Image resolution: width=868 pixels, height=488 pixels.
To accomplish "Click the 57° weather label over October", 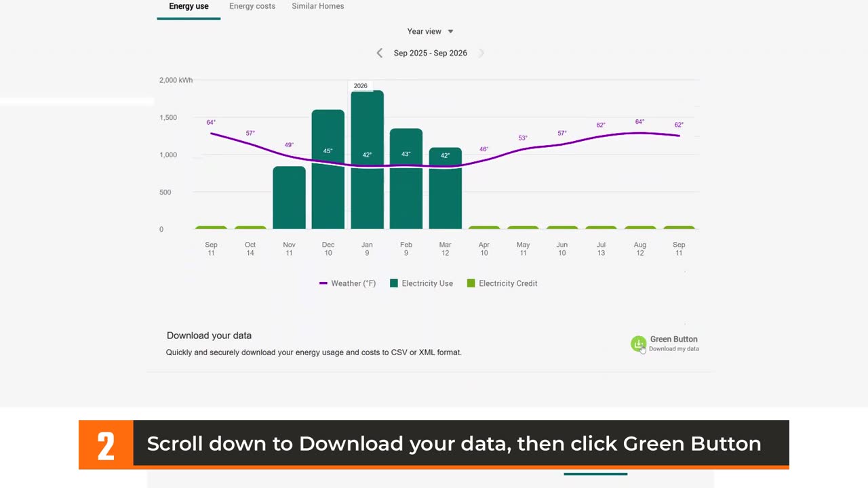I will [250, 133].
